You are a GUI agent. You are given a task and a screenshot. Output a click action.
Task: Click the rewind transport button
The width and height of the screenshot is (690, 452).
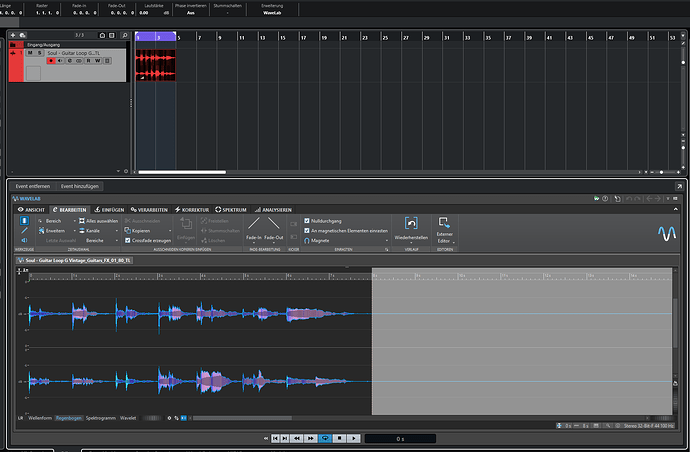pos(297,438)
